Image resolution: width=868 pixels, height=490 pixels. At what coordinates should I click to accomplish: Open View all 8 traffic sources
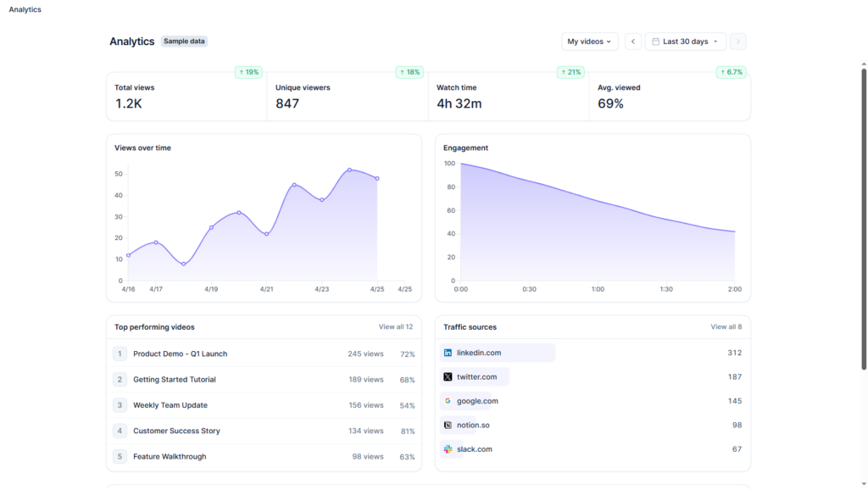click(x=726, y=326)
